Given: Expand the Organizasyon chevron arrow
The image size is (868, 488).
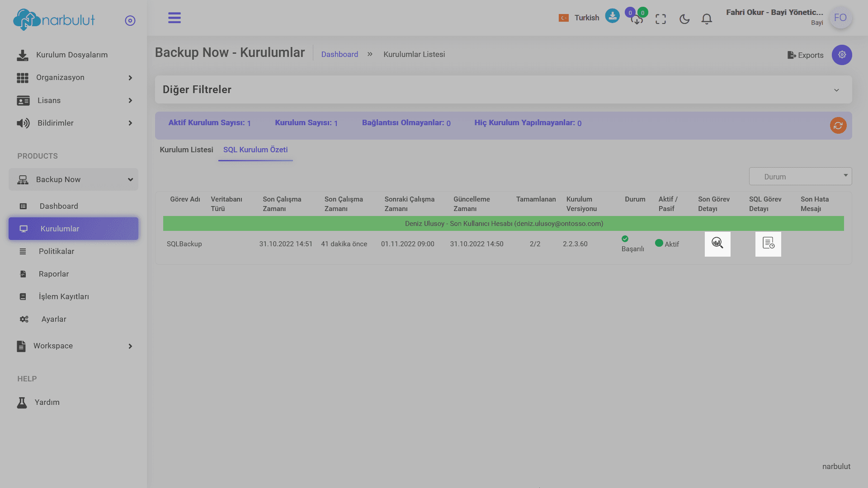Looking at the screenshot, I should coord(130,78).
